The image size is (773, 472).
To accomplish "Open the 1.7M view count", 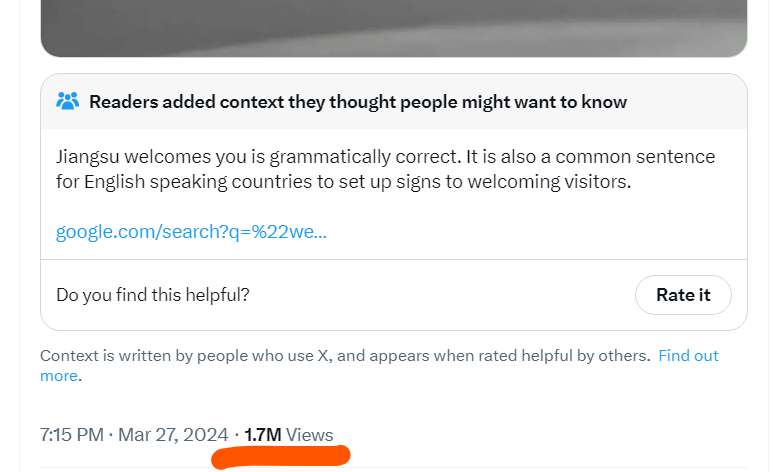I will (x=262, y=435).
